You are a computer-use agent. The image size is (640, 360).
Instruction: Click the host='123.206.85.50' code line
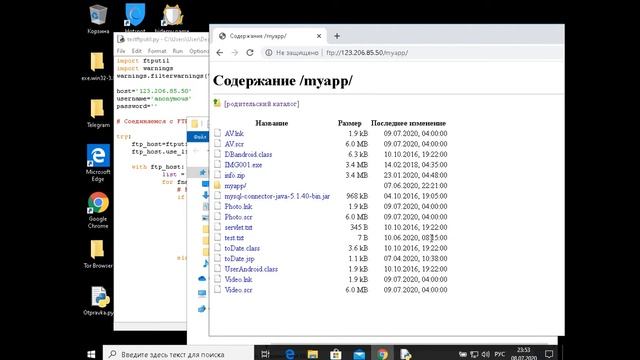(154, 91)
